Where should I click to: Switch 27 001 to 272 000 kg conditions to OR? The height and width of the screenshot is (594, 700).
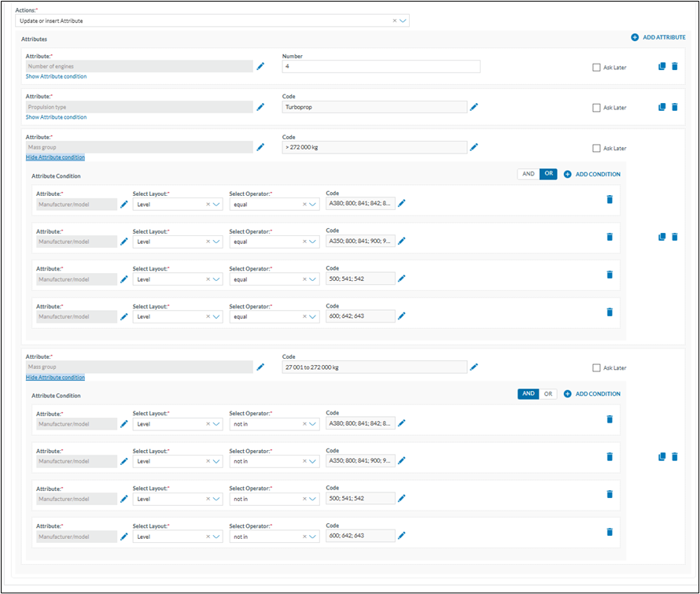tap(548, 394)
